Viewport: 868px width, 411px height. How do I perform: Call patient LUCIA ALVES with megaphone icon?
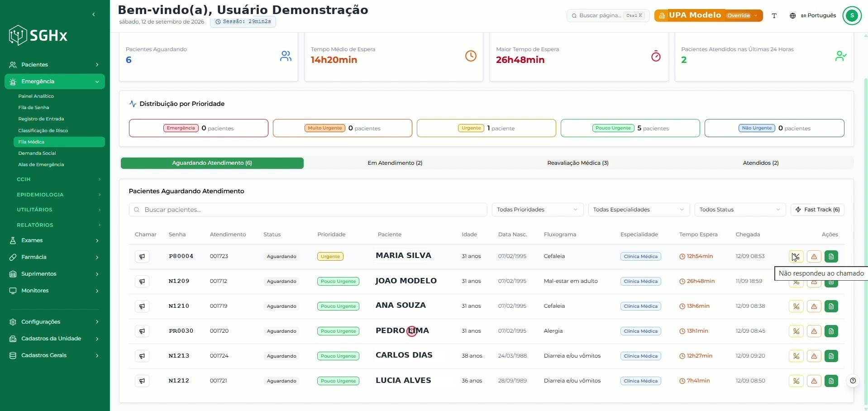(142, 381)
